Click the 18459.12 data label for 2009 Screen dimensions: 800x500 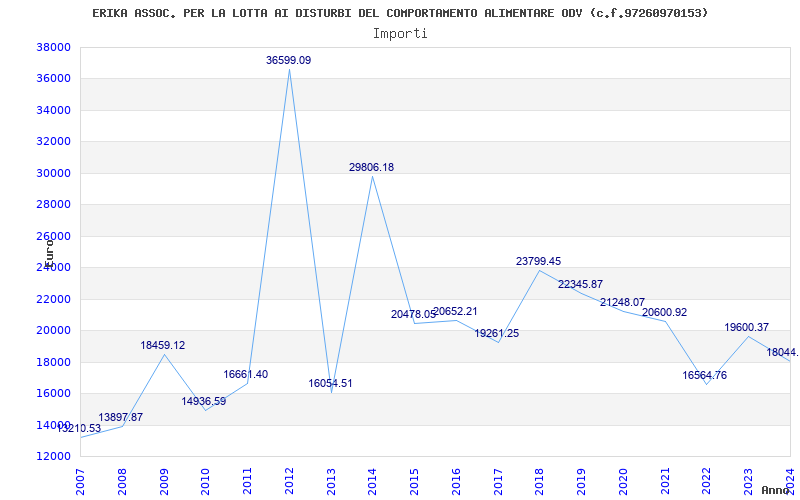[163, 345]
